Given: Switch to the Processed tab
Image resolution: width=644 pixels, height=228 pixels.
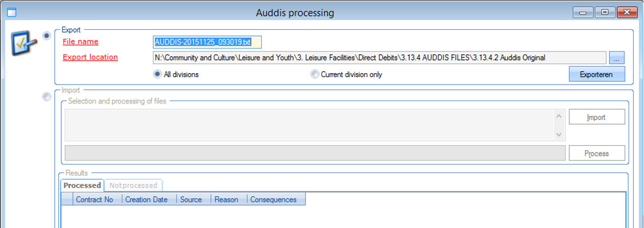Looking at the screenshot, I should [x=82, y=185].
